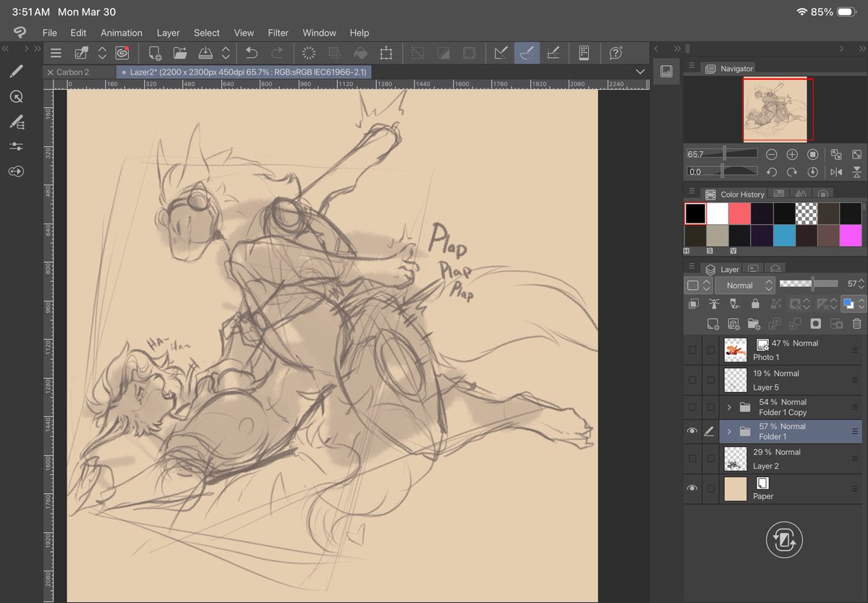
Task: Expand the Folder 1 Copy folder
Action: [728, 407]
